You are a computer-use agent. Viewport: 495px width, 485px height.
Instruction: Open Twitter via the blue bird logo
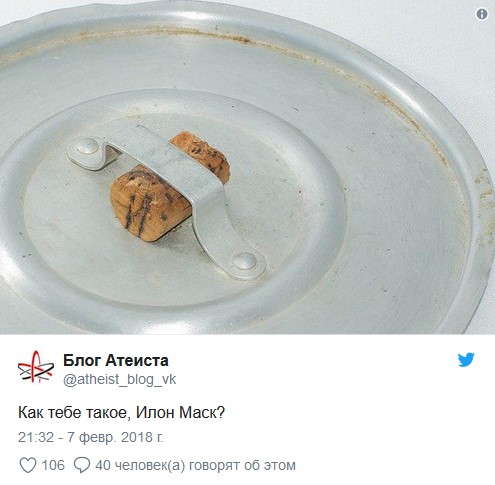(x=466, y=360)
